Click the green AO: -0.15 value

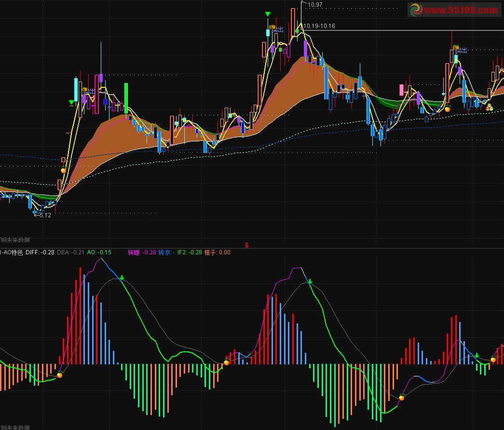(x=99, y=252)
